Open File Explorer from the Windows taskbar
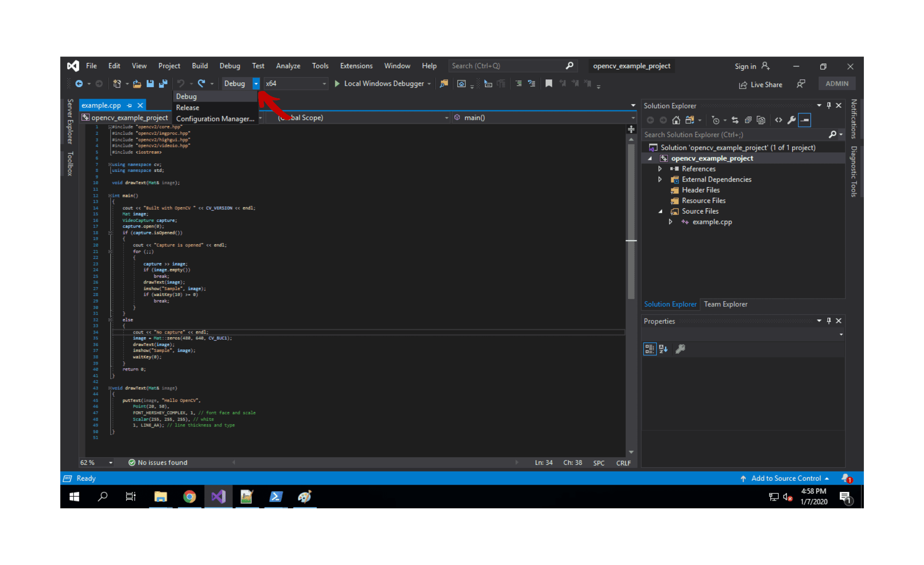 pos(161,497)
